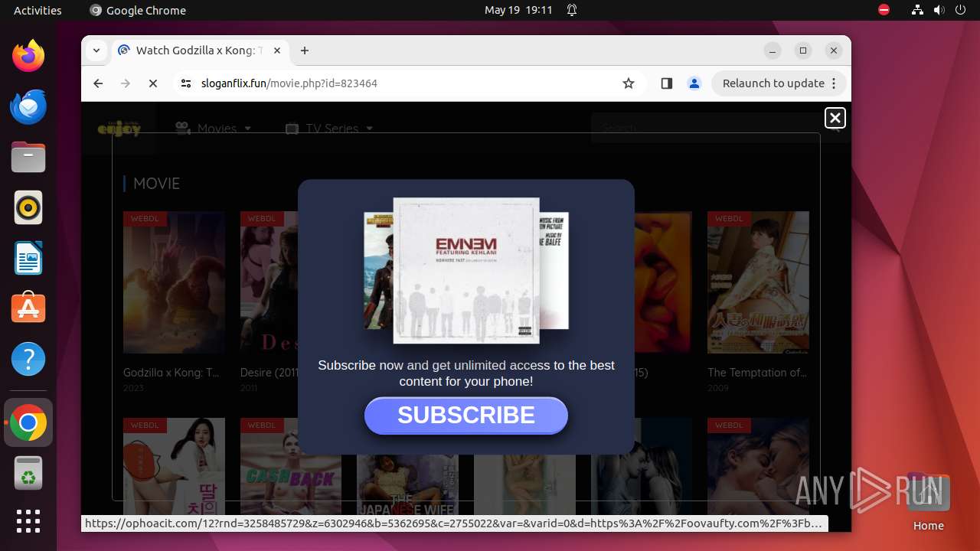Open new tab with plus button
This screenshot has height=551, width=980.
click(x=305, y=51)
